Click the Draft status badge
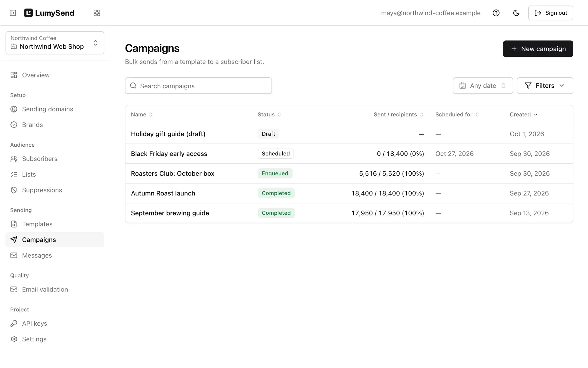This screenshot has width=588, height=368. [268, 134]
